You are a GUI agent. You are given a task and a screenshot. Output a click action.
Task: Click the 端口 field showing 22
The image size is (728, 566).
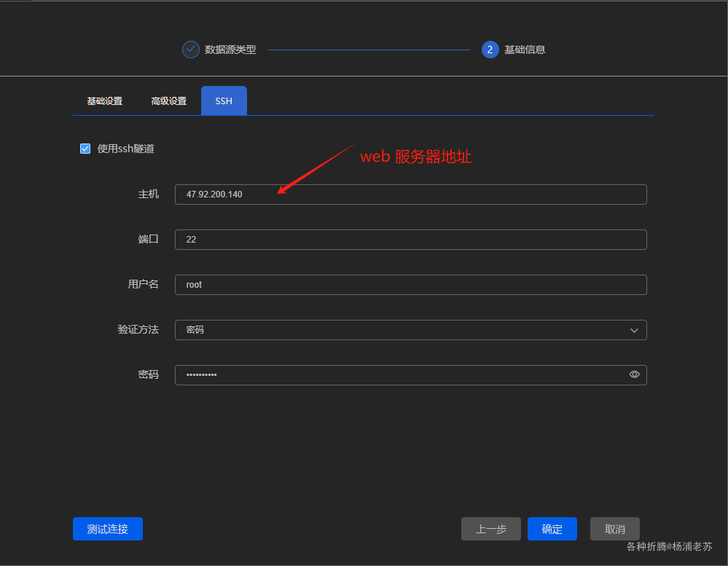[410, 240]
